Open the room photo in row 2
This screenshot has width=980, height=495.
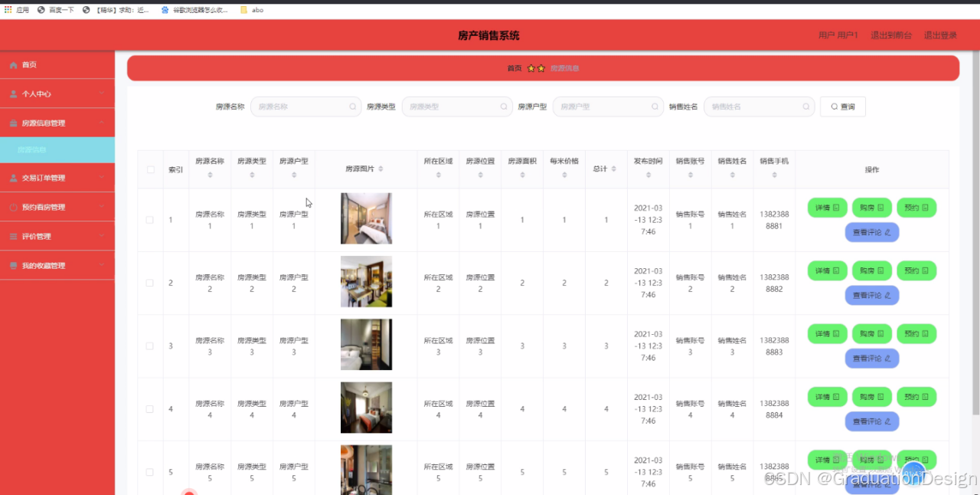click(x=366, y=281)
